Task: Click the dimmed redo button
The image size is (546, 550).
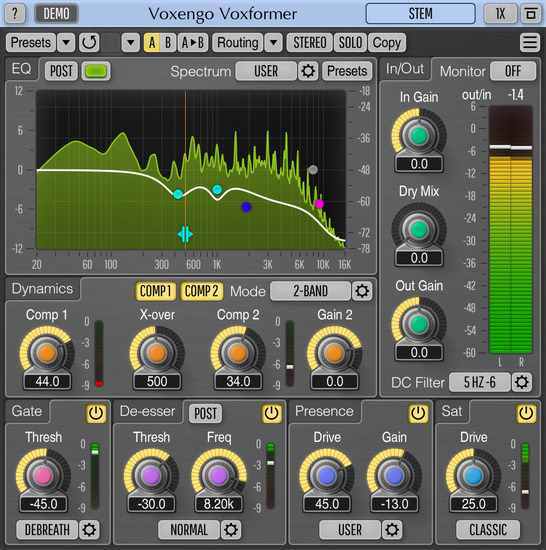Action: tap(110, 43)
